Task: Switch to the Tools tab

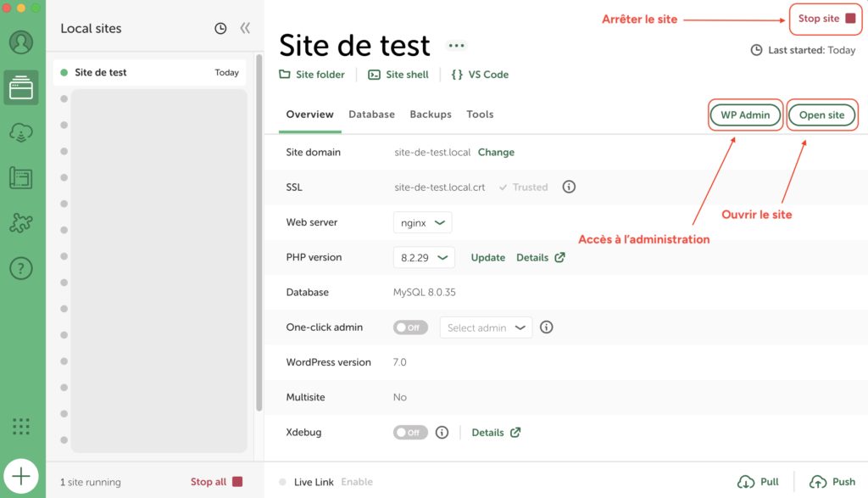Action: coord(480,115)
